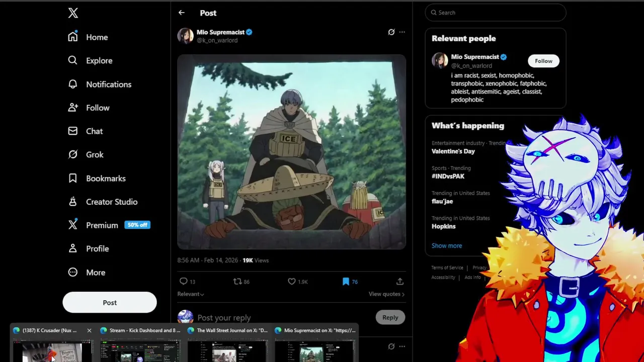Screen dimensions: 644x362
Task: Switch to Mio Supremacist on X tab
Action: click(315, 344)
